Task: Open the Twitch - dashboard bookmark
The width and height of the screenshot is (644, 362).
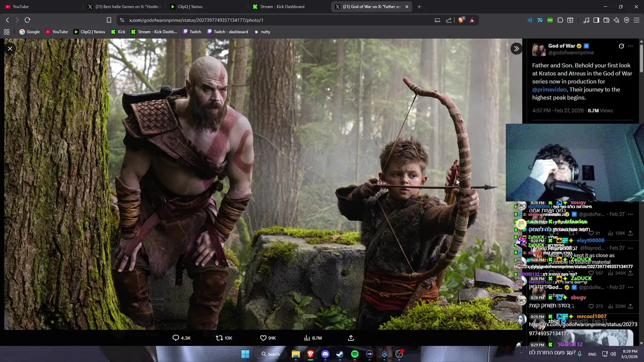Action: [227, 32]
